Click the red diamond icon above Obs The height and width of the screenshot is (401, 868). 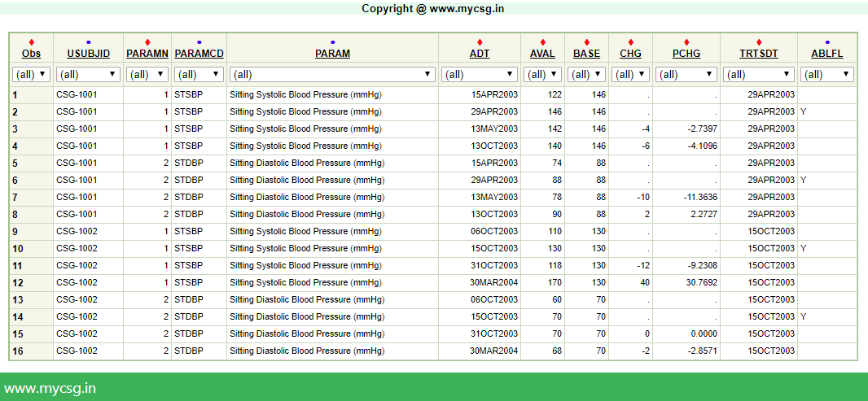tap(32, 42)
